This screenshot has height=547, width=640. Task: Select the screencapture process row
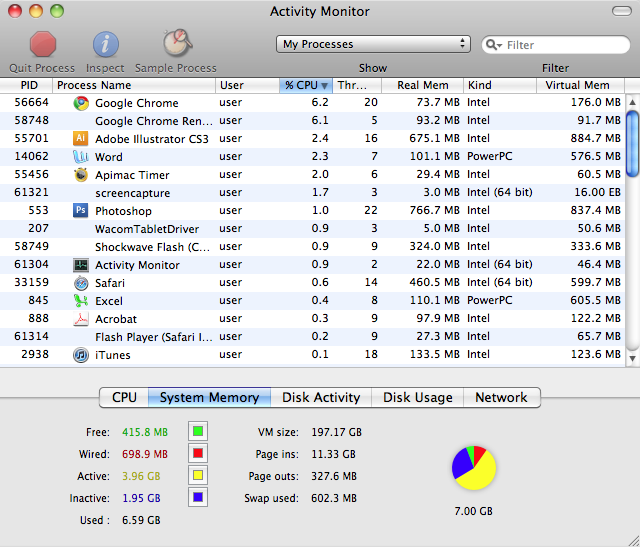pyautogui.click(x=312, y=193)
